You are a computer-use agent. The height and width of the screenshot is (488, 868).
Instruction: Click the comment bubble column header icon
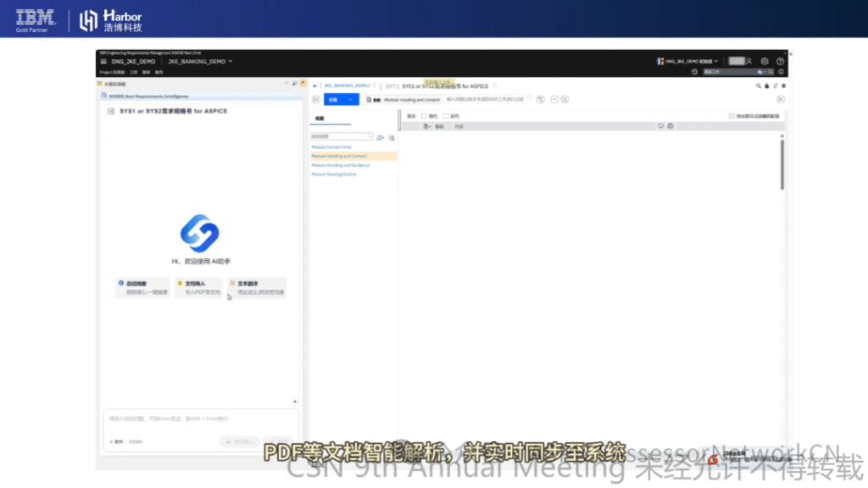(660, 126)
